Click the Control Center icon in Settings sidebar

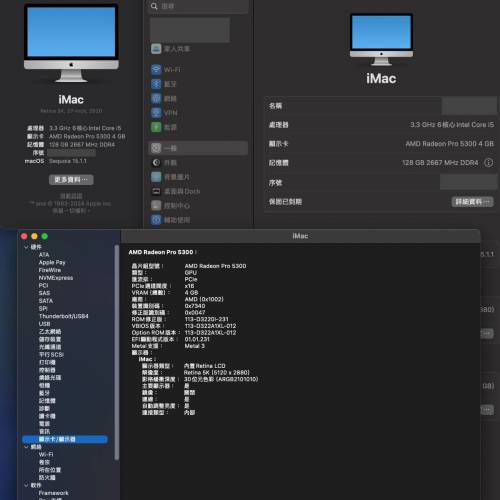point(156,205)
